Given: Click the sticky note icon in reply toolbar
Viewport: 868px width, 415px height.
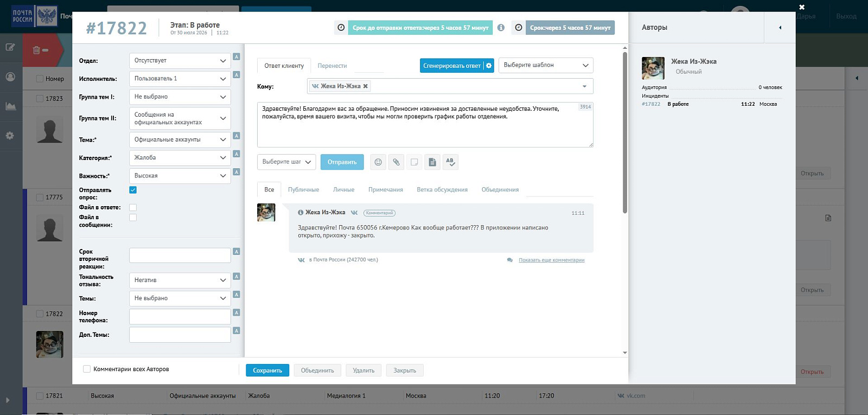Looking at the screenshot, I should tap(414, 162).
